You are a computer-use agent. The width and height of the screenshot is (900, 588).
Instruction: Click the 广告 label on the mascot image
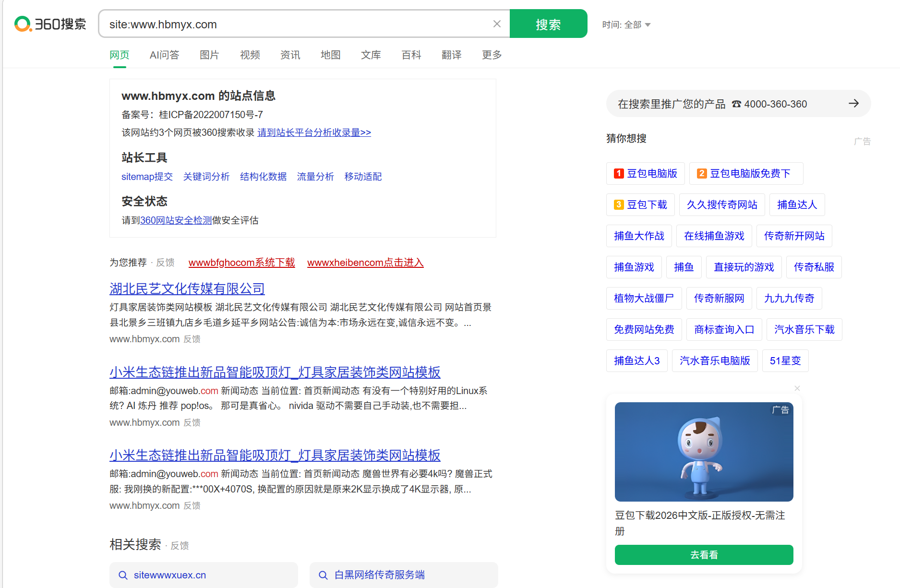780,410
